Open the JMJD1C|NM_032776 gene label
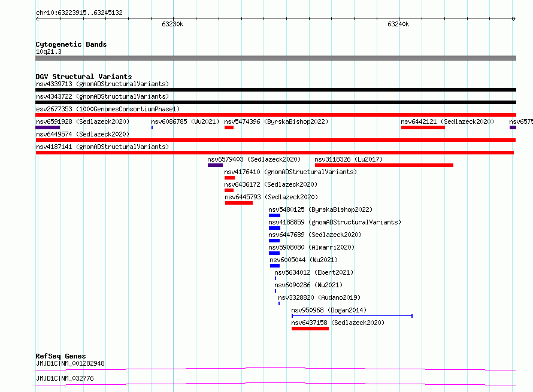Image resolution: width=533 pixels, height=392 pixels. pyautogui.click(x=65, y=378)
